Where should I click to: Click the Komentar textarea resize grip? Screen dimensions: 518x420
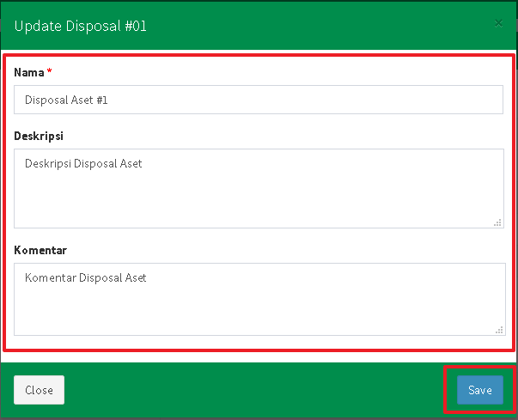point(497,330)
